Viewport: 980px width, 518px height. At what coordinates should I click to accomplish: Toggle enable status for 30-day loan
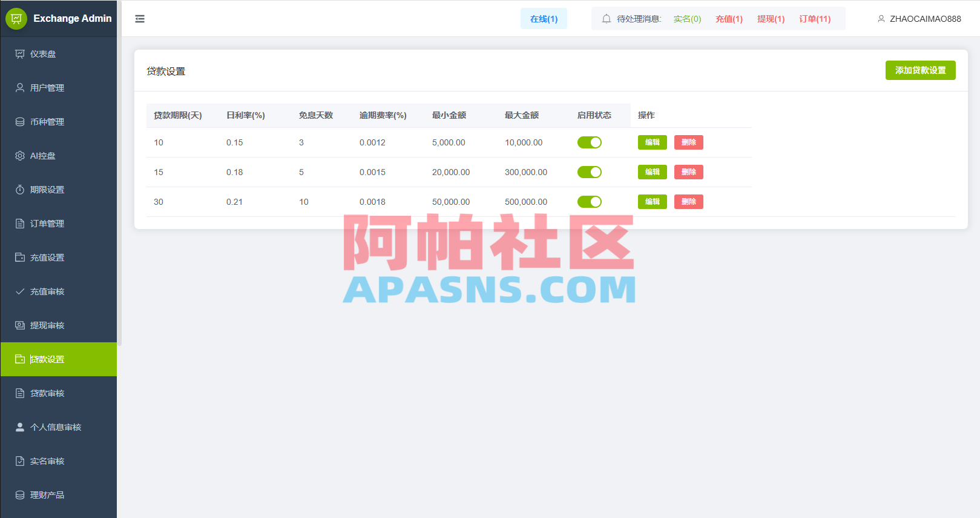(x=590, y=202)
